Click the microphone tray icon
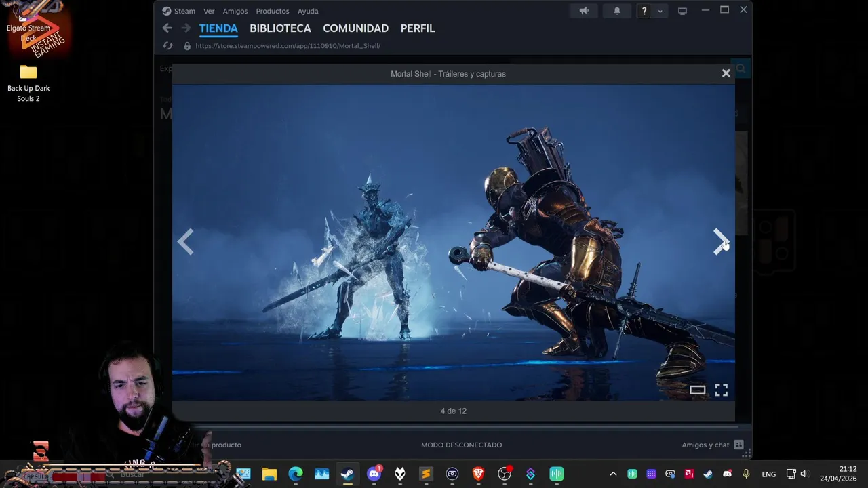 coord(746,474)
